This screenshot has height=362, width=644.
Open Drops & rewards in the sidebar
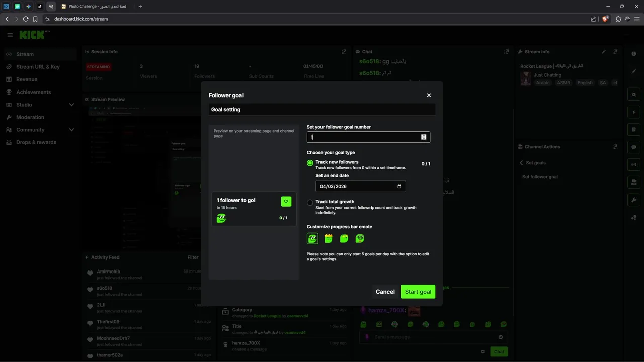40,142
